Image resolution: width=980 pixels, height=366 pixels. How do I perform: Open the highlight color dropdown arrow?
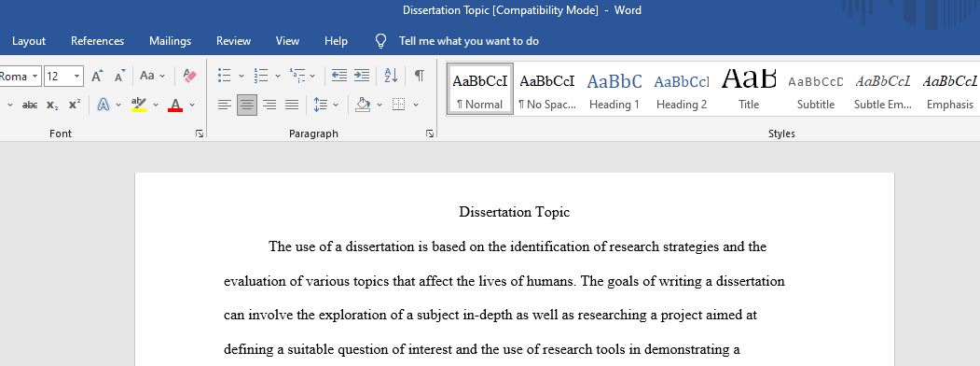(x=156, y=106)
